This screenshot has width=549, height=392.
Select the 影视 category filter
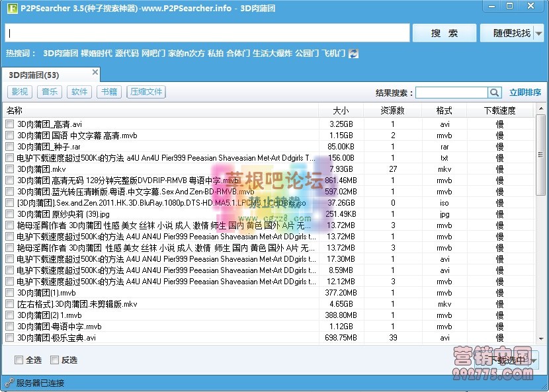point(20,92)
